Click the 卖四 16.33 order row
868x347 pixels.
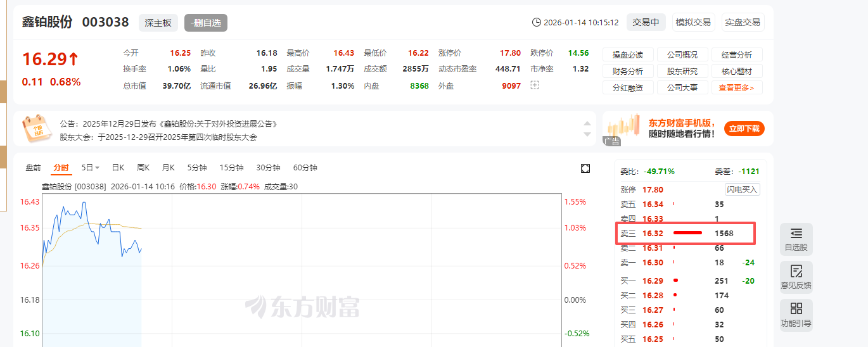point(690,218)
